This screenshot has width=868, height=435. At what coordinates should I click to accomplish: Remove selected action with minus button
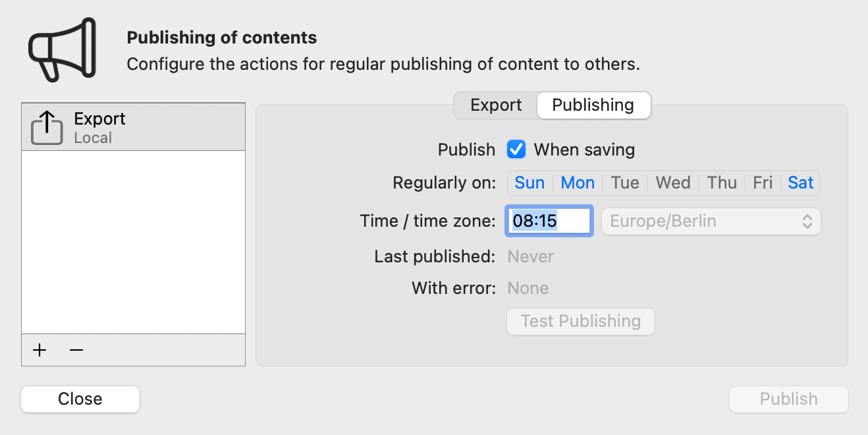[x=76, y=350]
